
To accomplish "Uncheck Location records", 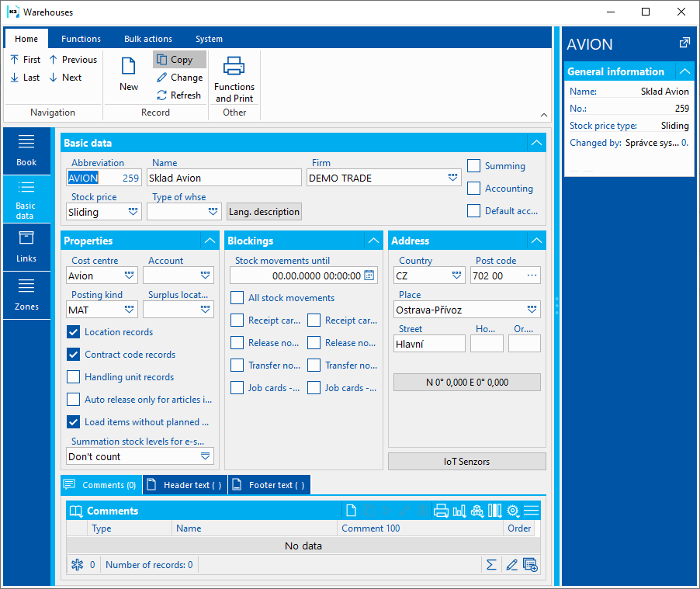I will click(x=73, y=332).
